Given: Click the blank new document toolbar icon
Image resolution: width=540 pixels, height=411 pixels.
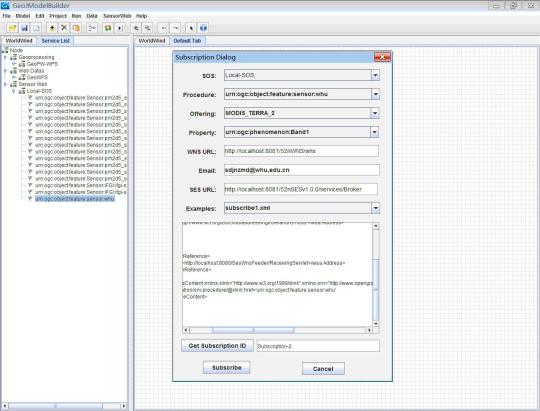Looking at the screenshot, I should (36, 28).
